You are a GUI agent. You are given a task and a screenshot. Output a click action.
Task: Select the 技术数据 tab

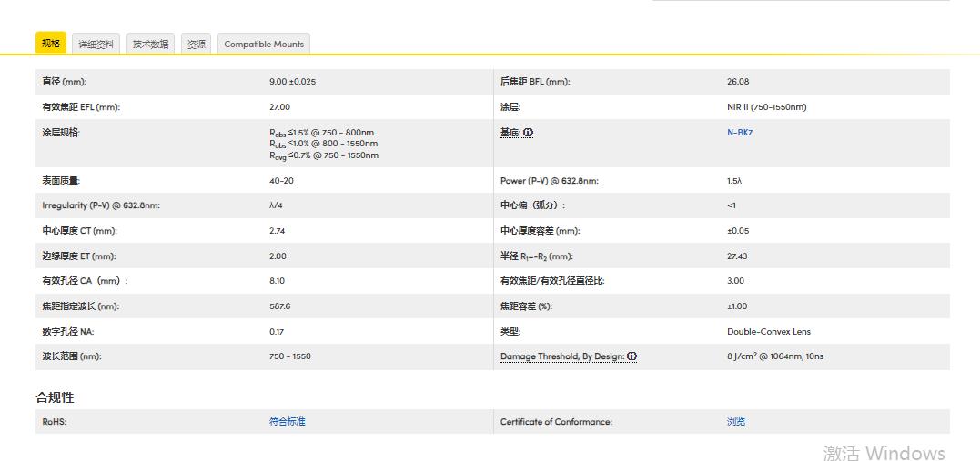(x=150, y=44)
